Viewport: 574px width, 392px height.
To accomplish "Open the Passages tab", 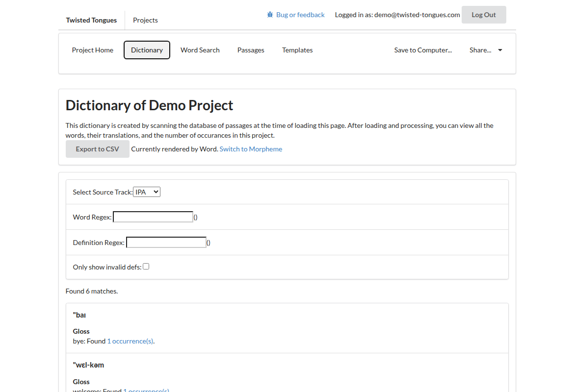I will [x=251, y=50].
